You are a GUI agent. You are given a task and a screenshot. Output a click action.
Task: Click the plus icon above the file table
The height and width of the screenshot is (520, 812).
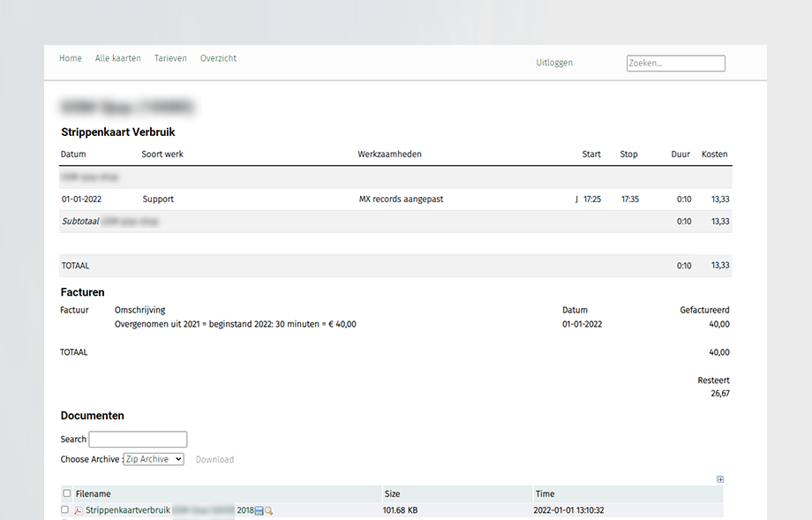(x=720, y=479)
